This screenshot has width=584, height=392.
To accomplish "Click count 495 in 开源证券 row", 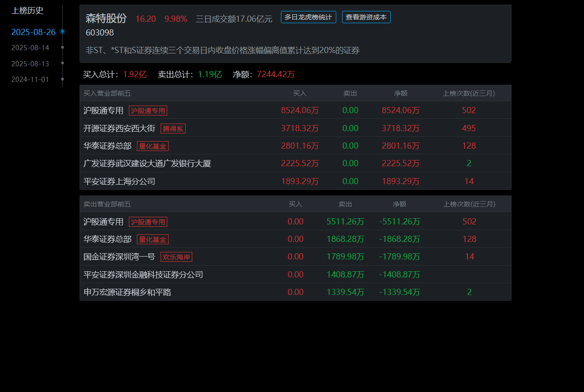I will click(x=469, y=128).
